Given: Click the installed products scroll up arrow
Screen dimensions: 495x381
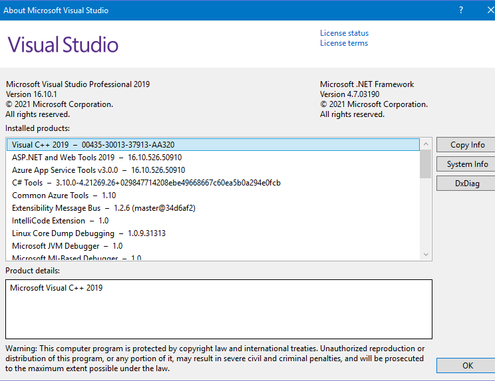Looking at the screenshot, I should coord(426,144).
